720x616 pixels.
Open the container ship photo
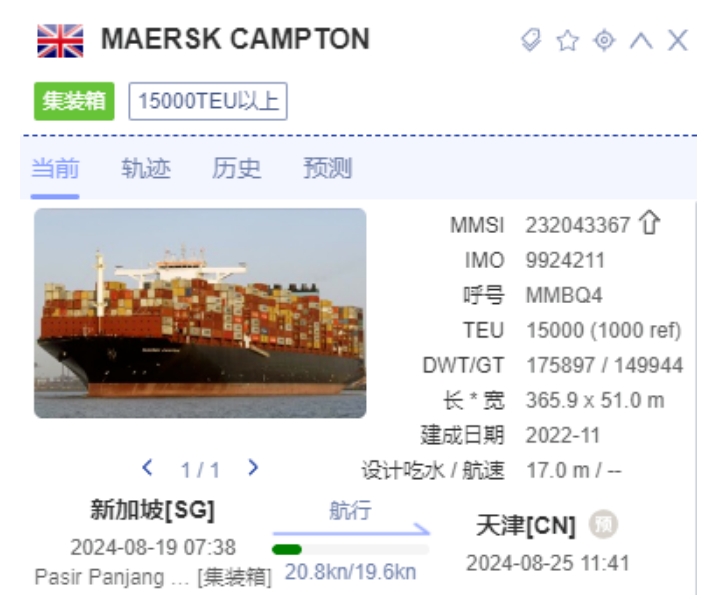pos(200,313)
